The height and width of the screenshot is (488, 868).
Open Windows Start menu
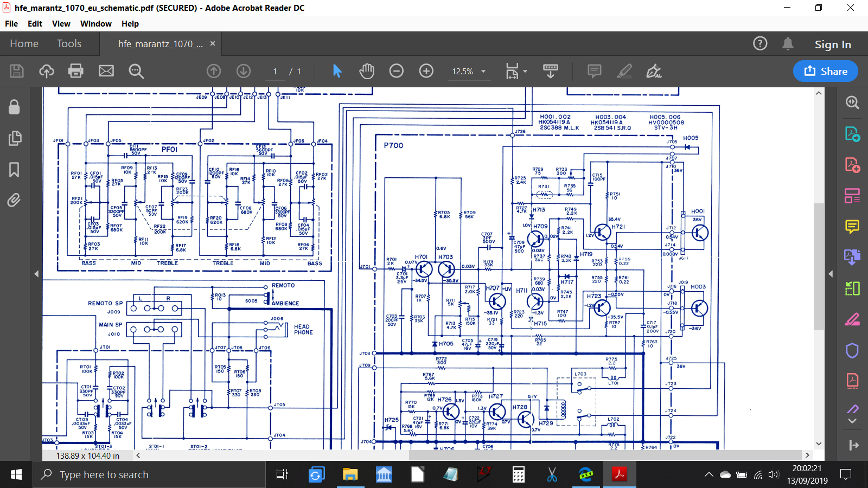pos(16,474)
